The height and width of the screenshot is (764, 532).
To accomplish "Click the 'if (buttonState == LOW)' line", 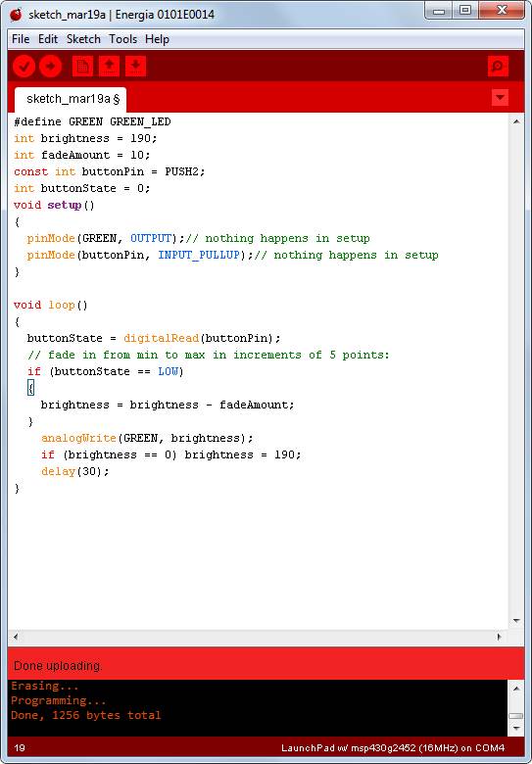I will (x=106, y=371).
